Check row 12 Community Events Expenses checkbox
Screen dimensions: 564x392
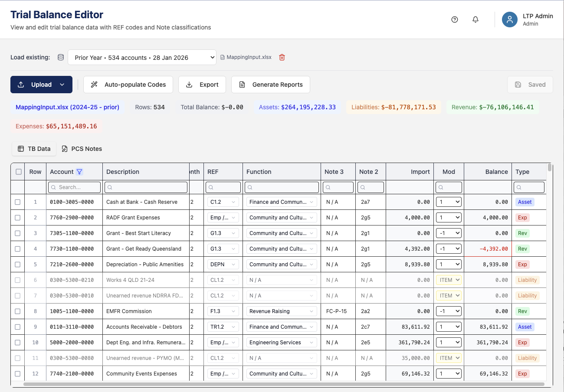18,374
